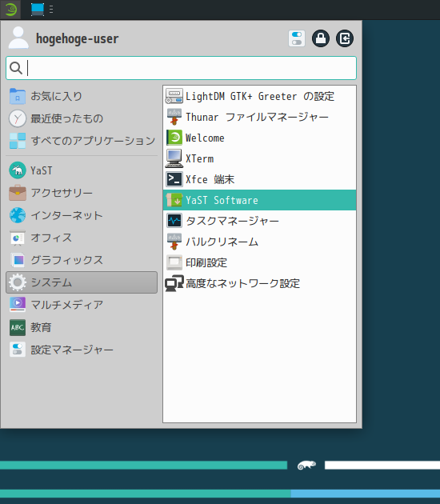
Task: Click the green Welcome openSUSE icon
Action: pyautogui.click(x=174, y=138)
